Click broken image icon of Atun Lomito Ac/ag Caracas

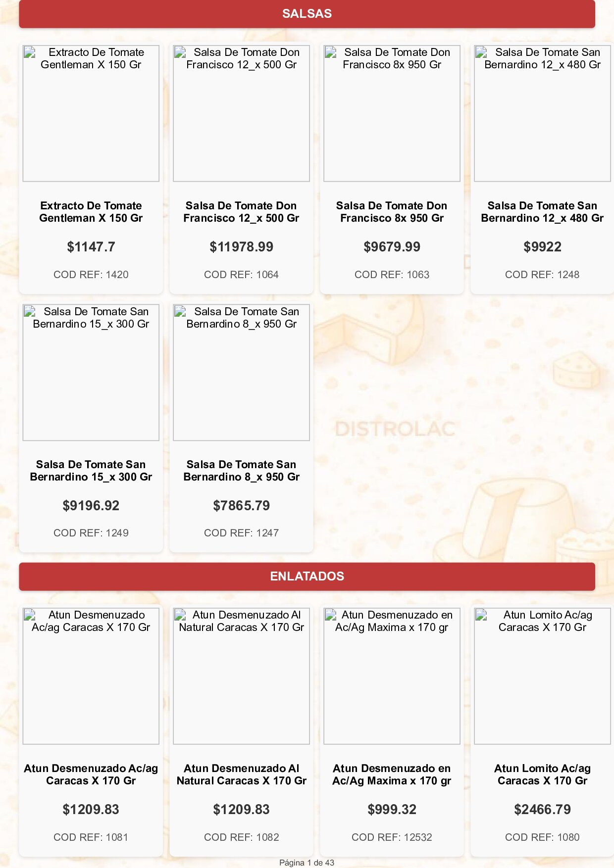[481, 615]
